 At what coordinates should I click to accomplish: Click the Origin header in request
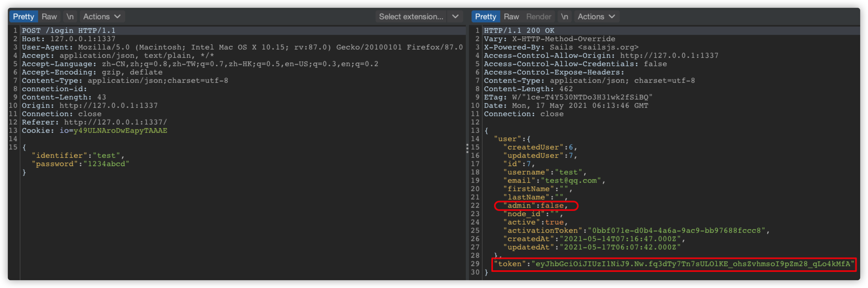(90, 106)
